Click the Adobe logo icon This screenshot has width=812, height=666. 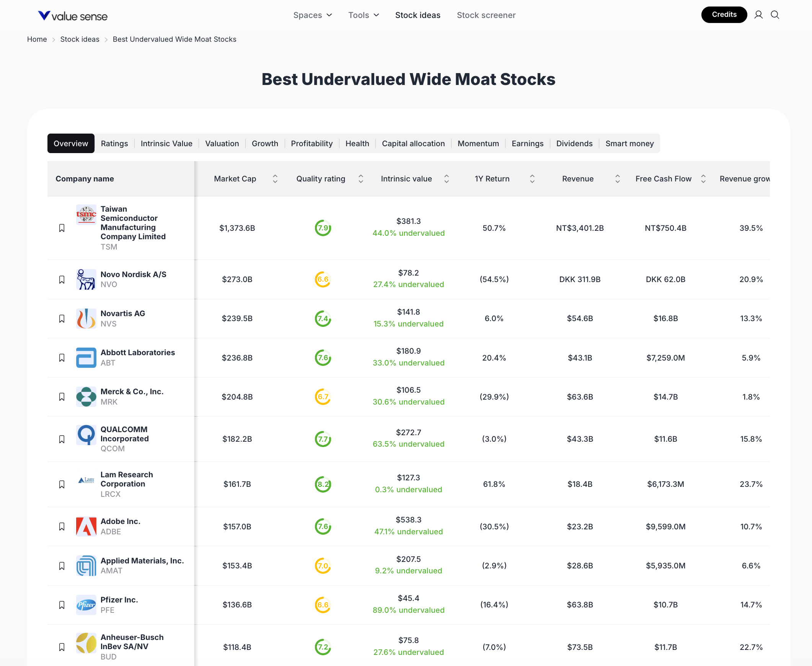point(86,526)
